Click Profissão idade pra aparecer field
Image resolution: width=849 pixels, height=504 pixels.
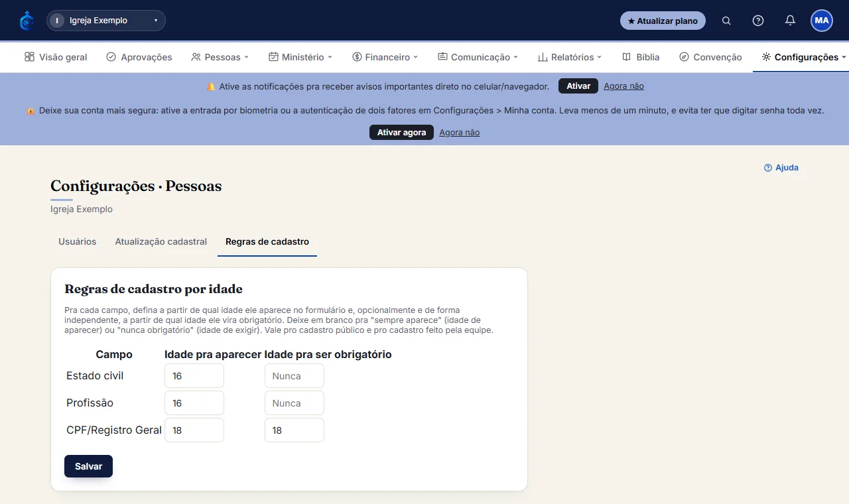tap(194, 403)
